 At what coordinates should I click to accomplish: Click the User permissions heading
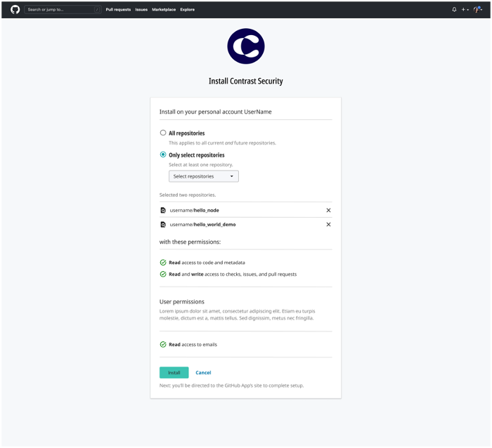coord(181,302)
